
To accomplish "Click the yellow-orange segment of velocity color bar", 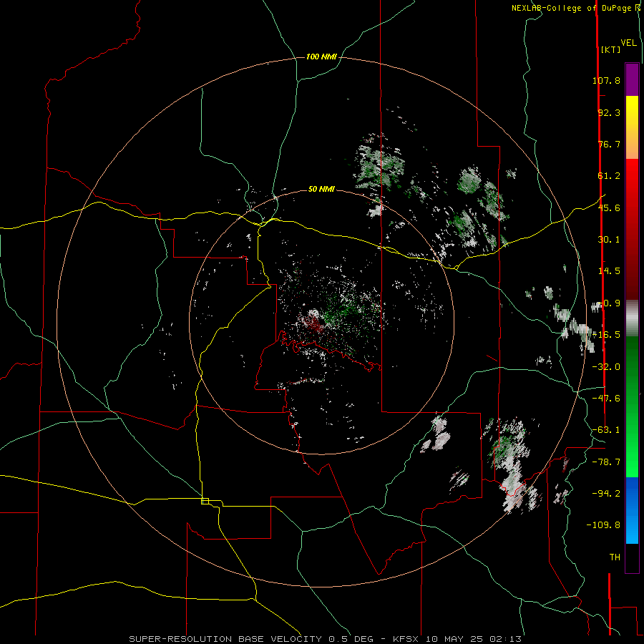I will point(632,127).
